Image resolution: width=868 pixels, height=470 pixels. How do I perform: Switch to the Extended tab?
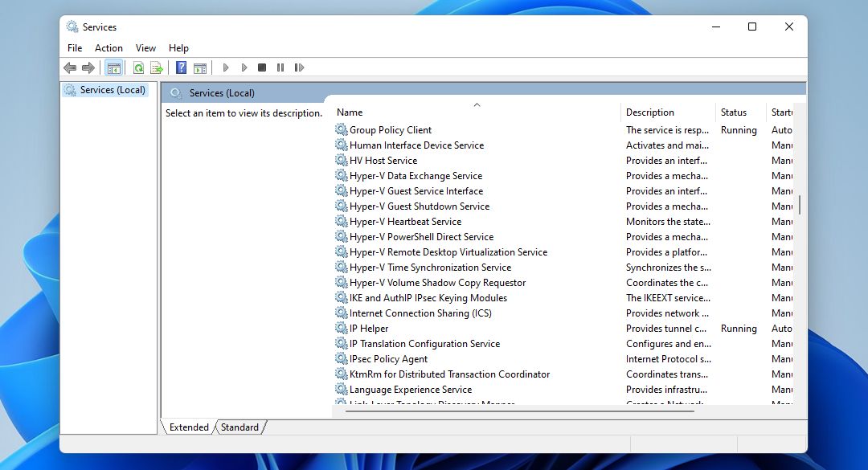189,427
